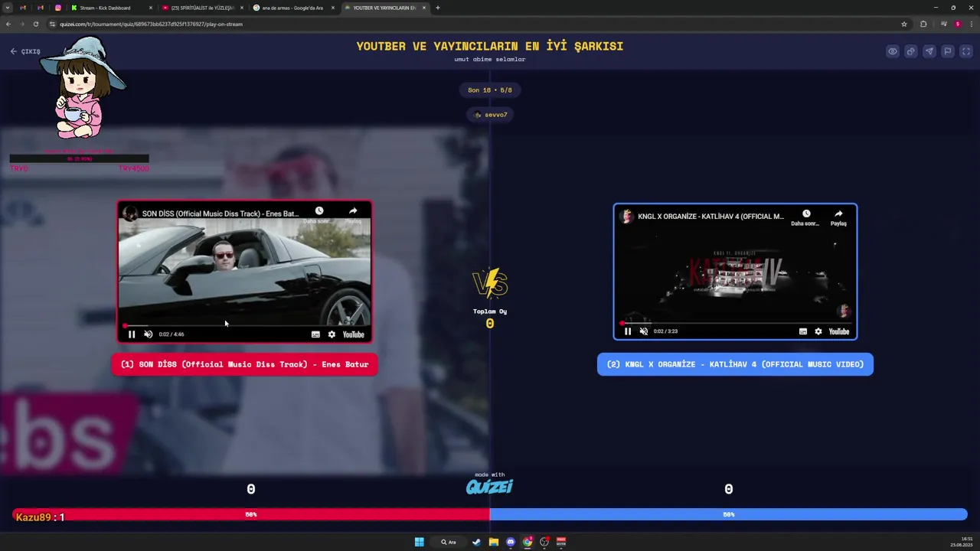Screen dimensions: 980x551
Task: Switch to ana de armas Google tab
Action: click(294, 8)
